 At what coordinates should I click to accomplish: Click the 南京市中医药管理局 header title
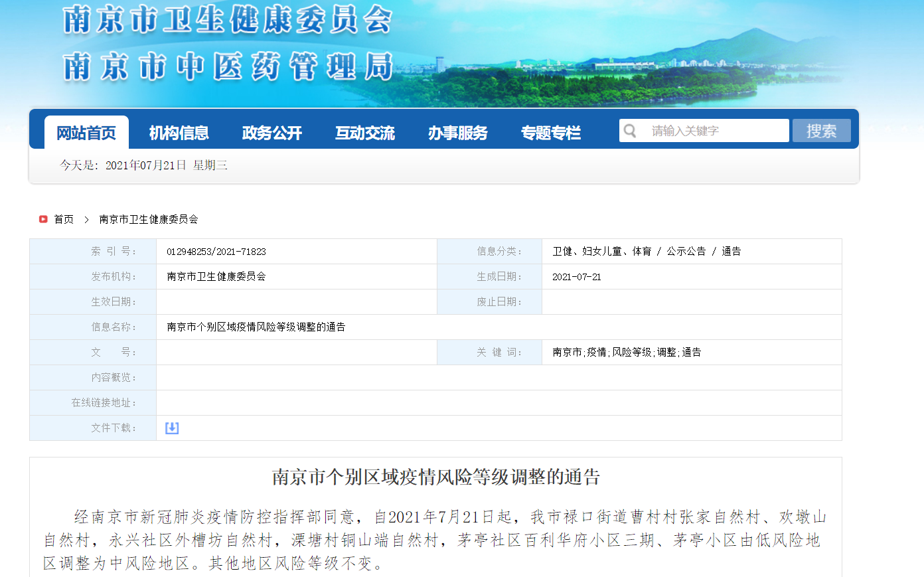(x=229, y=67)
